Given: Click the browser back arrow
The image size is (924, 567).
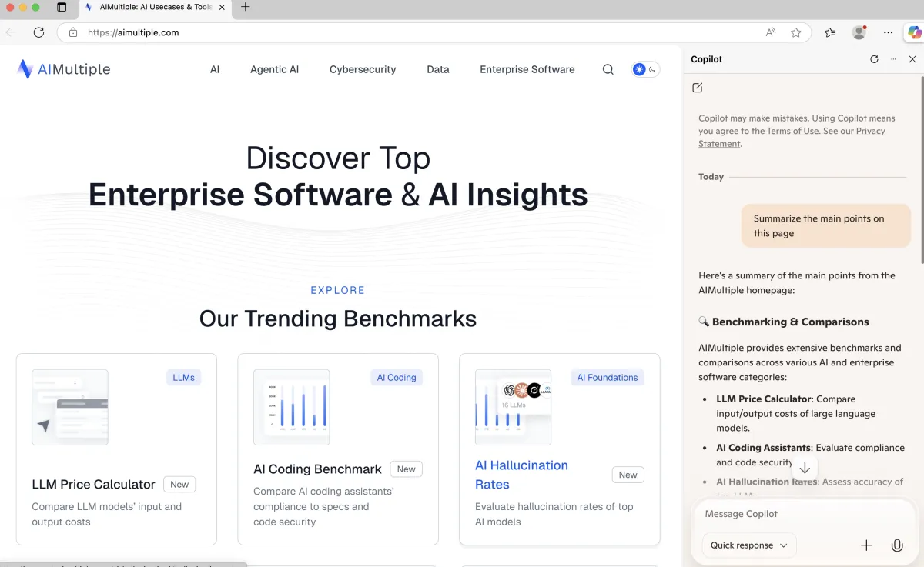Looking at the screenshot, I should pyautogui.click(x=11, y=32).
